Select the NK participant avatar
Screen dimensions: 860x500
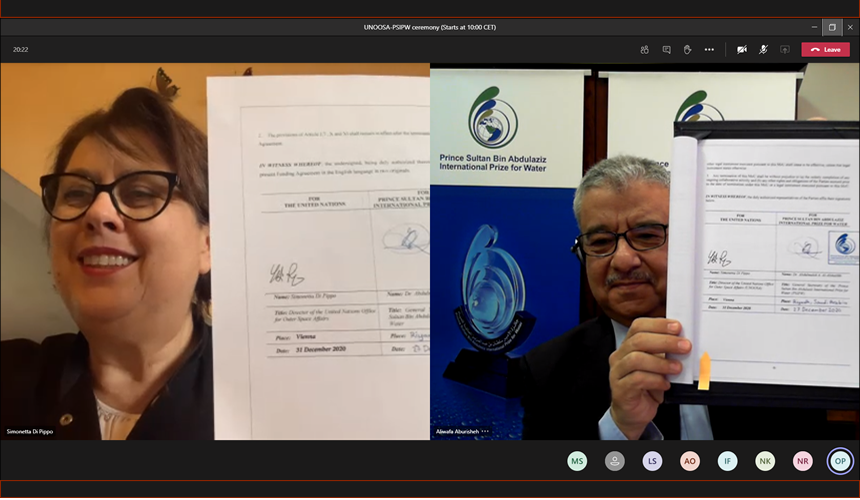pyautogui.click(x=765, y=461)
